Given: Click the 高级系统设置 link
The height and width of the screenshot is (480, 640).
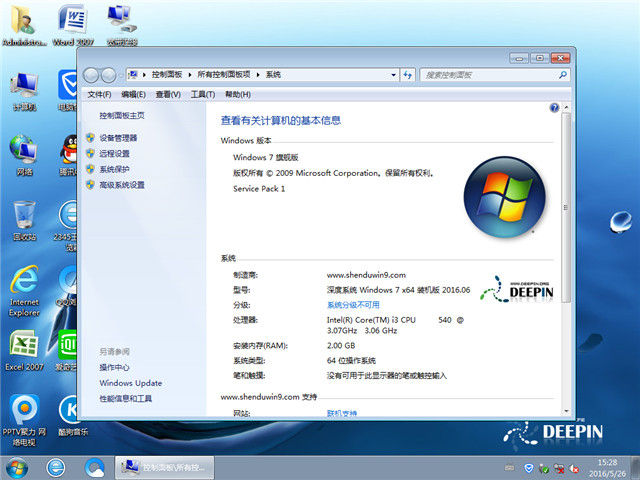Looking at the screenshot, I should pos(122,185).
